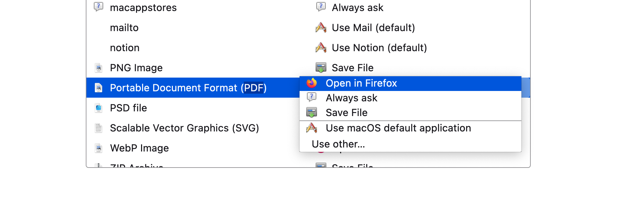Open the macappstores Always ask dropdown
The height and width of the screenshot is (202, 644).
click(x=358, y=8)
